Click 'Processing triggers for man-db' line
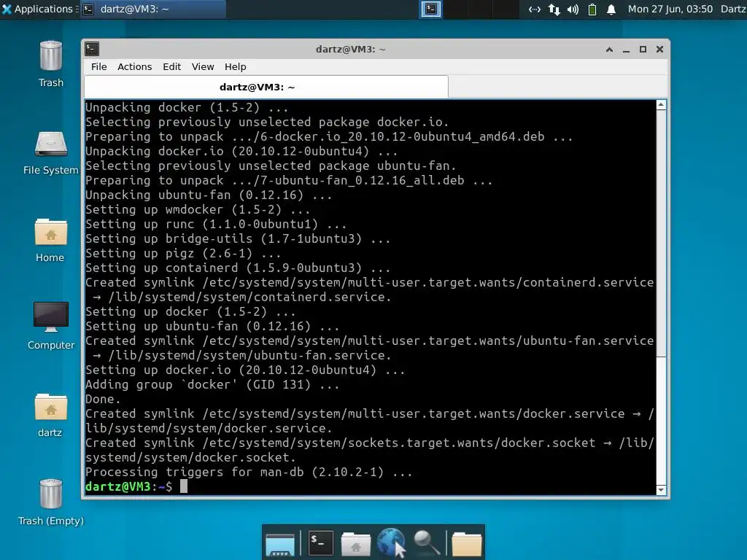The image size is (747, 560). coord(248,472)
